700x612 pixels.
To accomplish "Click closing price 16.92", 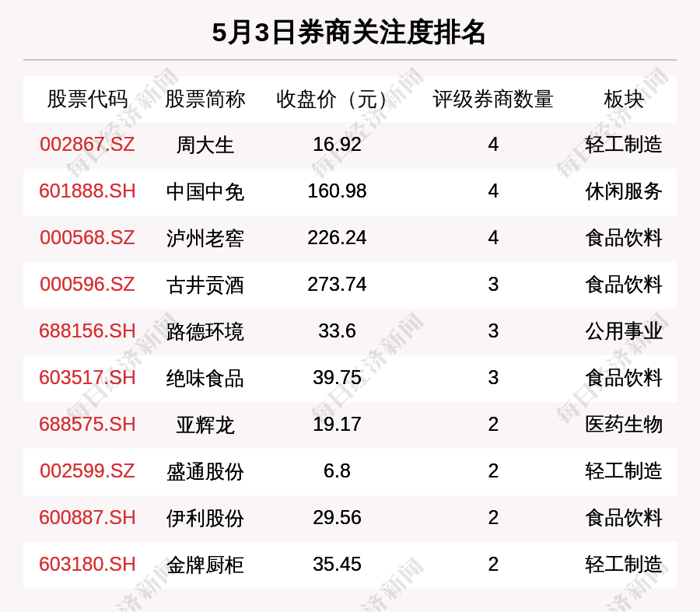I will point(337,145).
